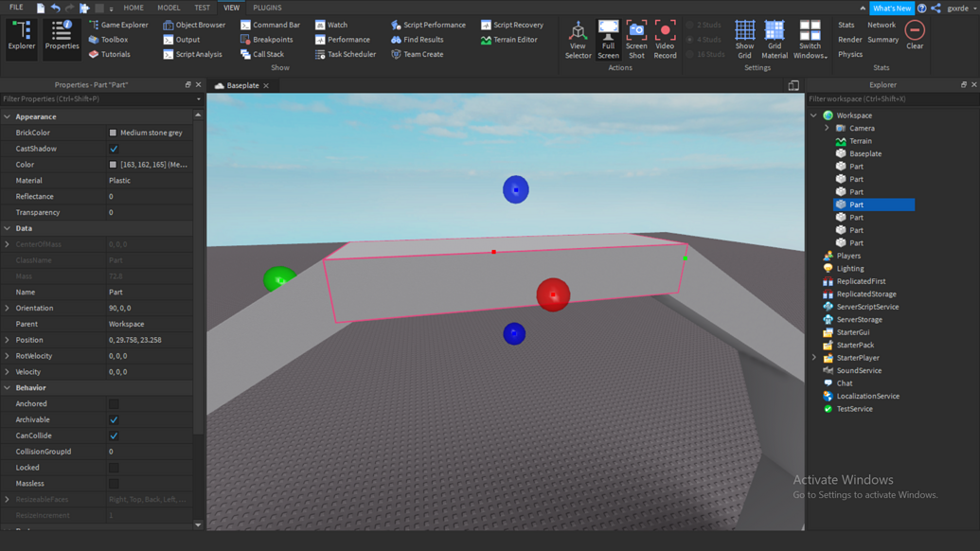Viewport: 980px width, 551px height.
Task: Open Task Scheduler
Action: coord(346,54)
